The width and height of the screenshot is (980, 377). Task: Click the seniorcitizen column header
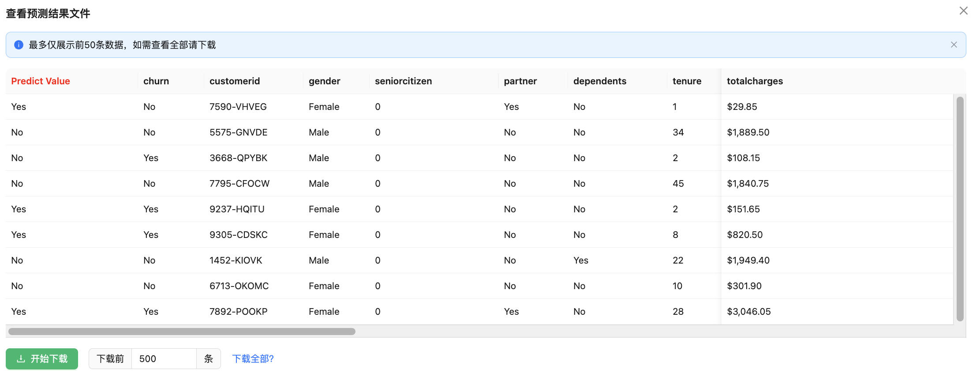(x=403, y=81)
